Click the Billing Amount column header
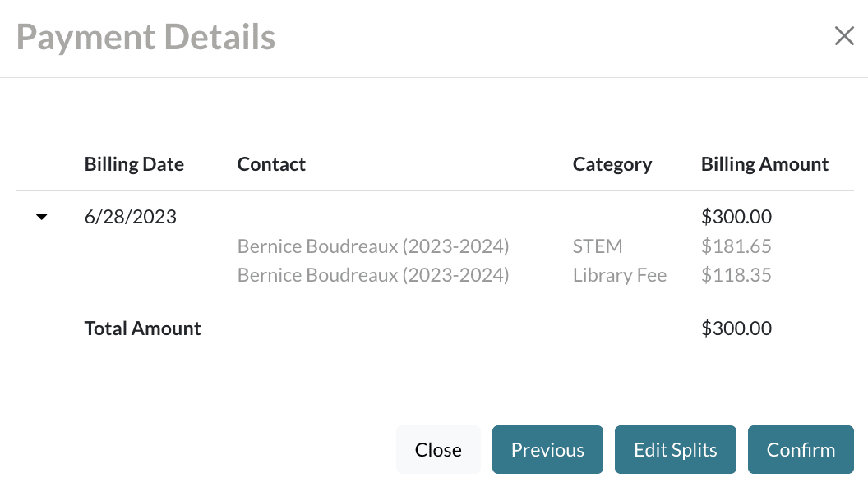Viewport: 868px width, 496px height. click(x=764, y=164)
